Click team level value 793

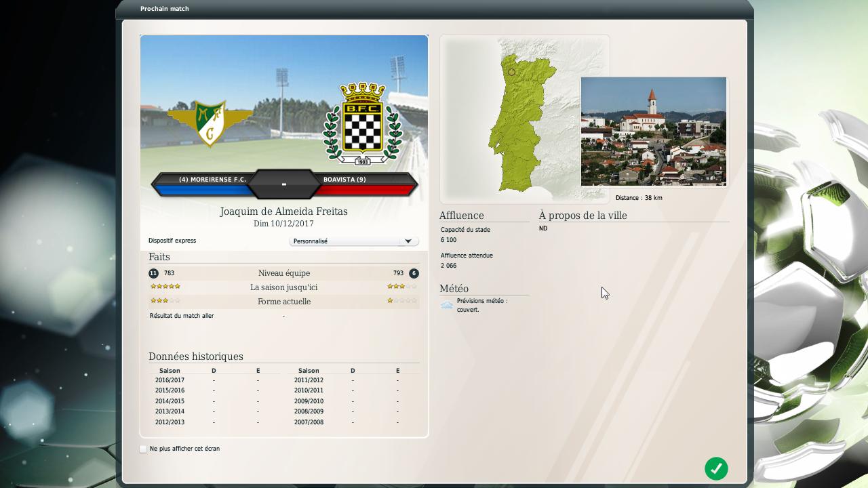pos(398,273)
